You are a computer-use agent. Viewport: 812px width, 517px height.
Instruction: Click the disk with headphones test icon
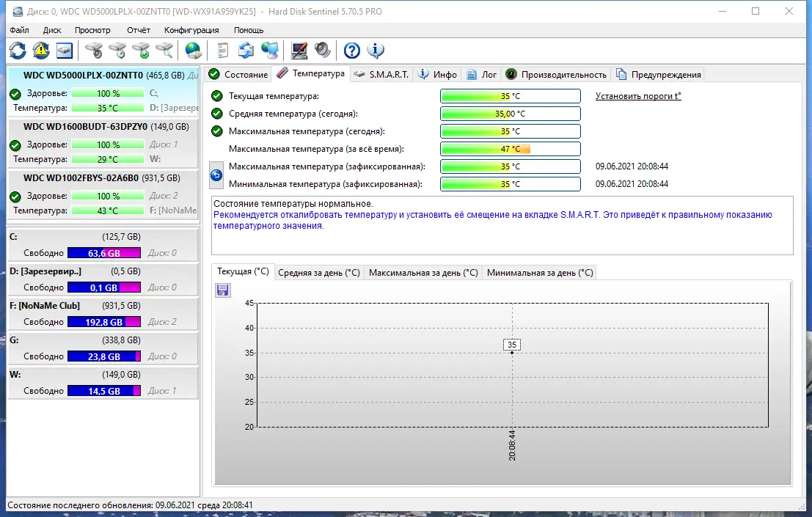pos(94,50)
